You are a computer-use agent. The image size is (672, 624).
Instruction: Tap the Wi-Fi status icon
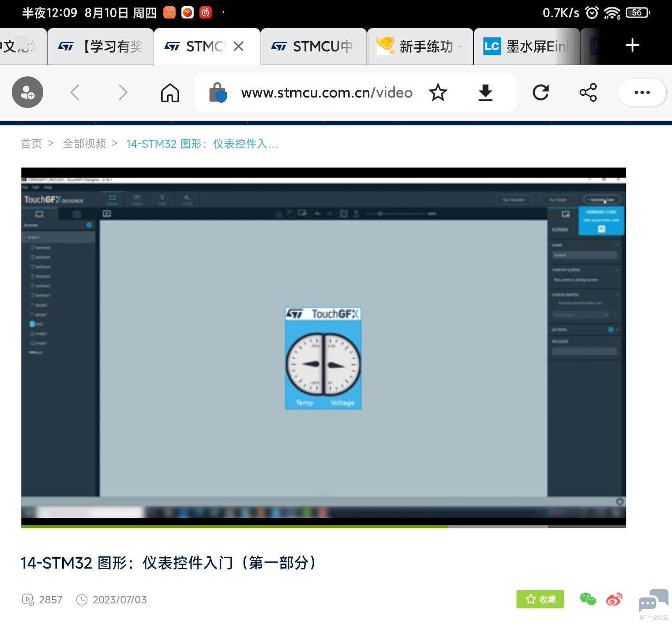[x=612, y=13]
